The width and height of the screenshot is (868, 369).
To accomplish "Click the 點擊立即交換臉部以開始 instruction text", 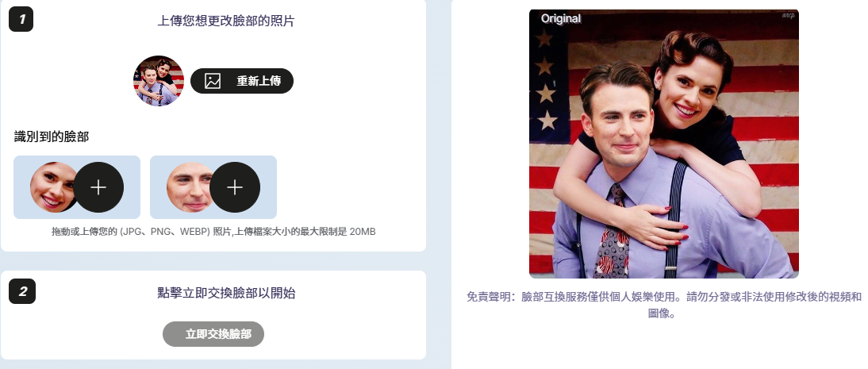I will pos(226,293).
